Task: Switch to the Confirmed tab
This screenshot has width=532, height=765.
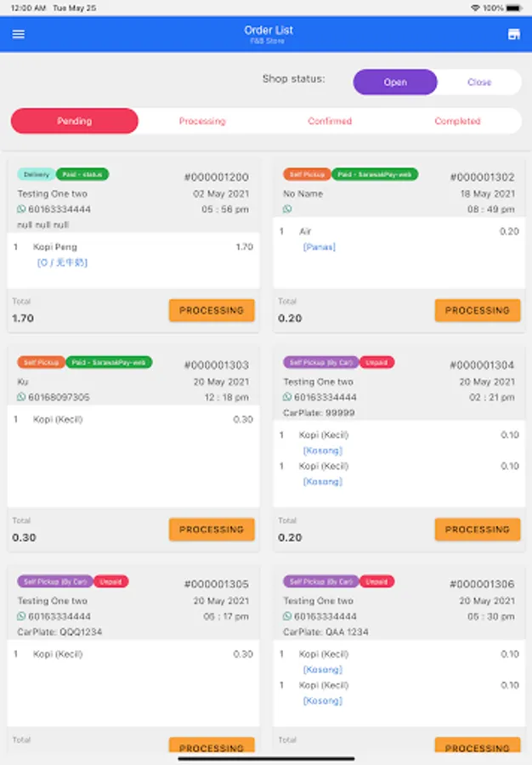Action: [x=330, y=121]
